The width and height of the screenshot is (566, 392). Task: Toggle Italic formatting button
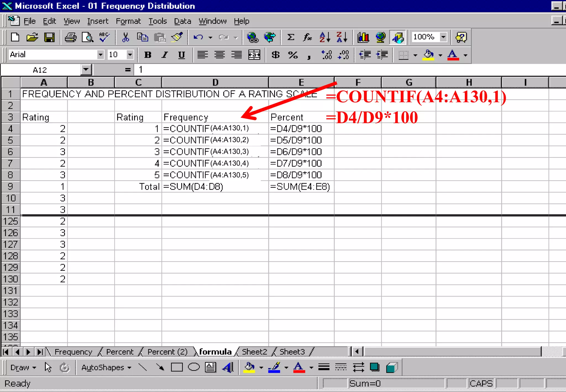165,55
